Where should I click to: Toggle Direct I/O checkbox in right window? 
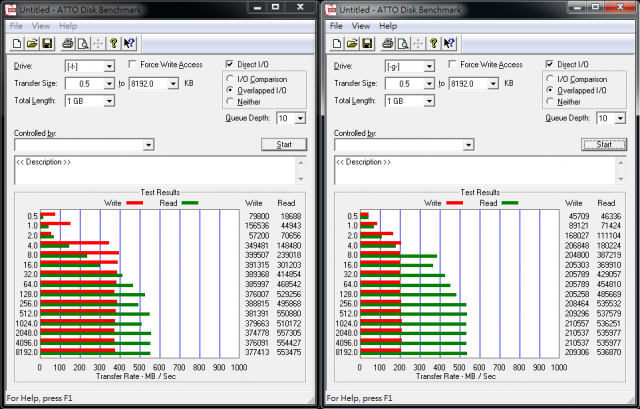click(x=549, y=64)
